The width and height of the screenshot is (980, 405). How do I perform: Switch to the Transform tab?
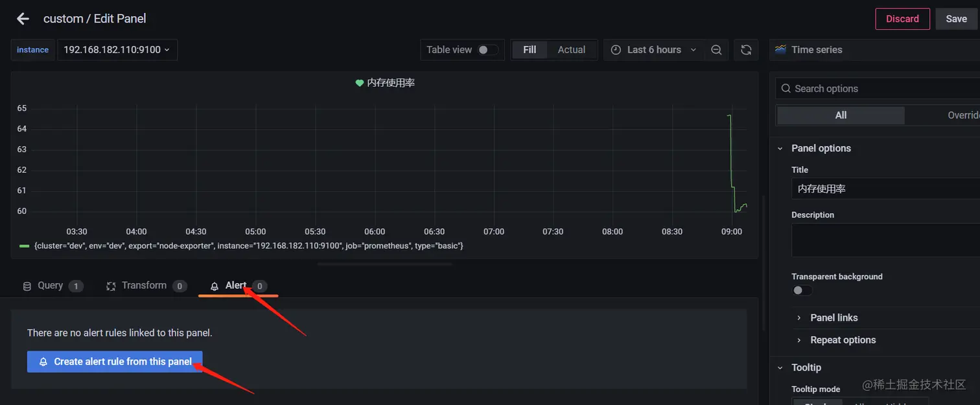(146, 286)
